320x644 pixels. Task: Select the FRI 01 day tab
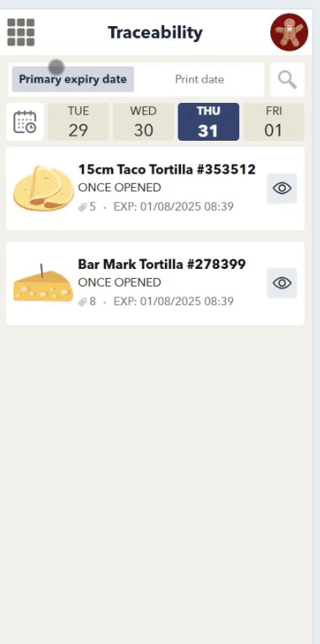(x=274, y=121)
